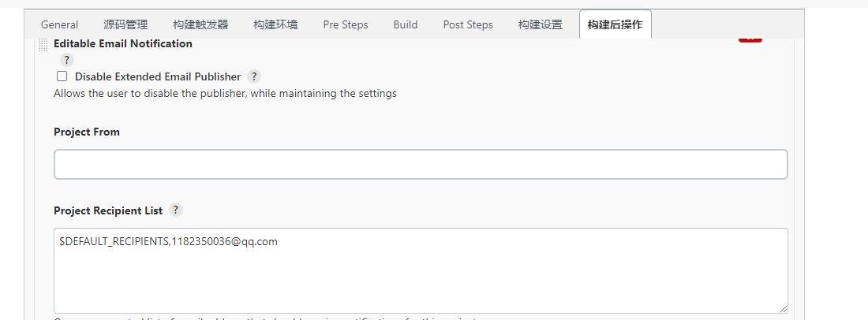Click the drag handle beside Editable Email Notification

[43, 45]
